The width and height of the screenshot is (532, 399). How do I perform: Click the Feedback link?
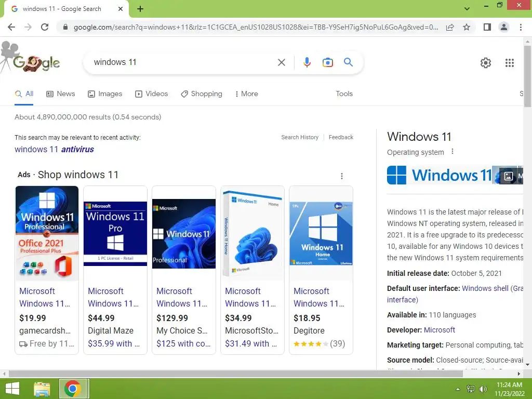[341, 137]
